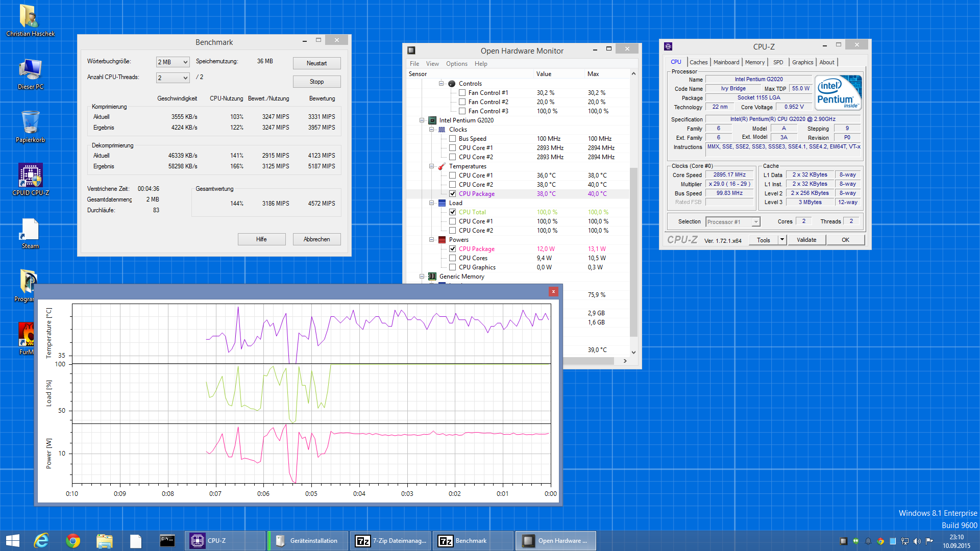Click the Hilfe button in Benchmark
The image size is (980, 551).
point(261,239)
